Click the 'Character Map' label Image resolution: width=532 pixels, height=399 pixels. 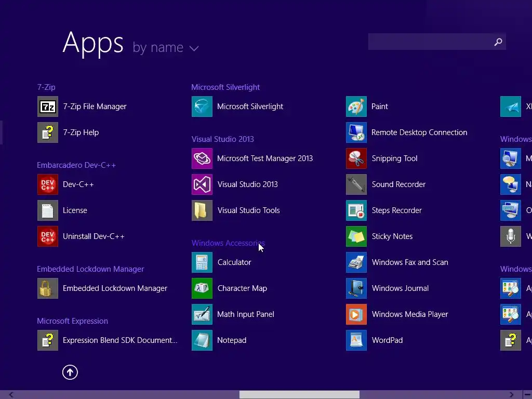pos(242,288)
